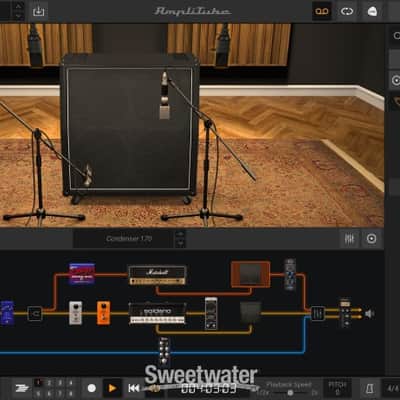Click the loop icon in top bar

click(x=347, y=11)
